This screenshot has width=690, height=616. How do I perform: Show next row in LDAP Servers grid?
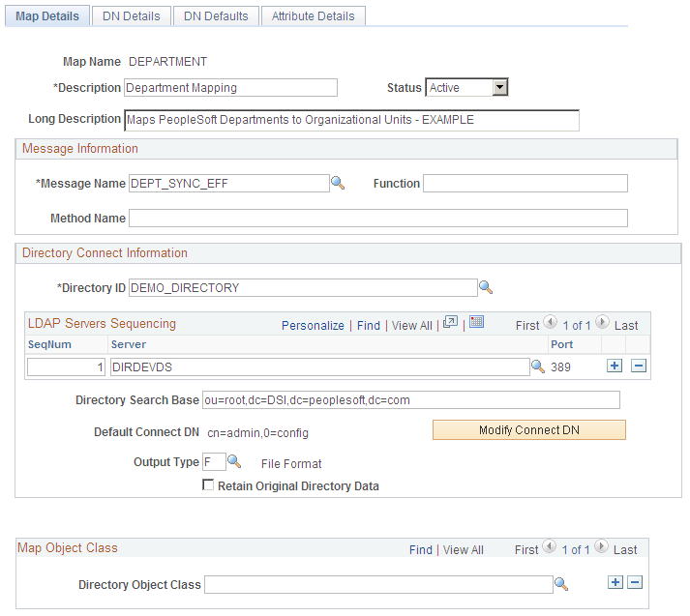[x=602, y=322]
